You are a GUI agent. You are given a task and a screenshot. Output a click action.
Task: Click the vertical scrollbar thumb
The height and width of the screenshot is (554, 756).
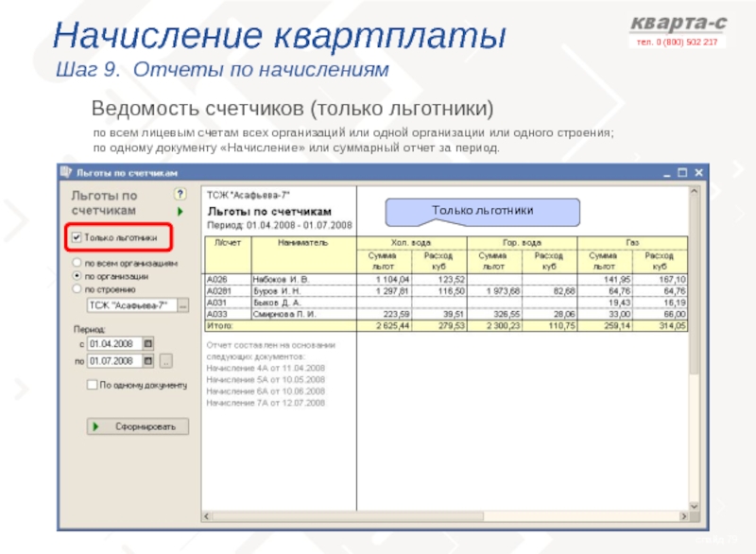tap(695, 286)
